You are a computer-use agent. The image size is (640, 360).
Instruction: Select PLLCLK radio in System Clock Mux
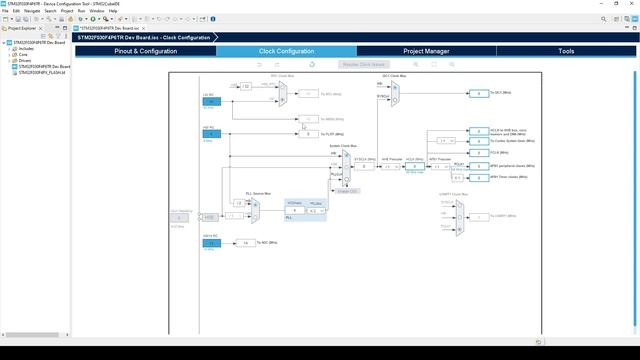[x=347, y=179]
